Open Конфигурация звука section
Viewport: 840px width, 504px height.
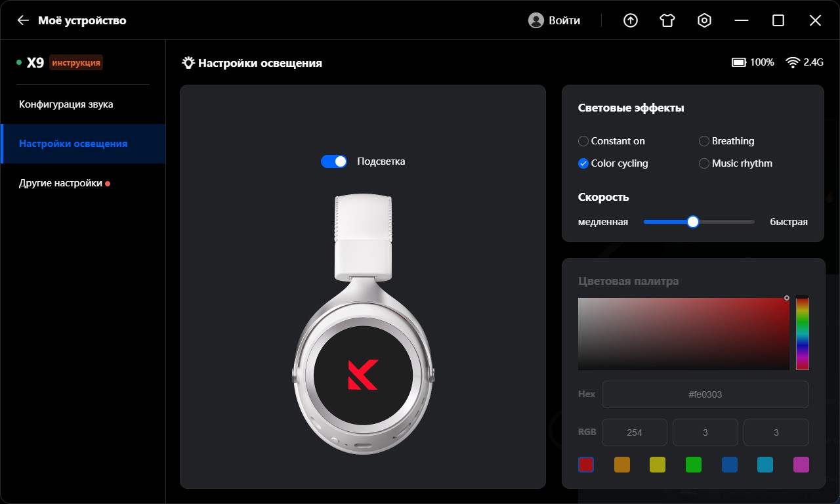click(x=83, y=104)
